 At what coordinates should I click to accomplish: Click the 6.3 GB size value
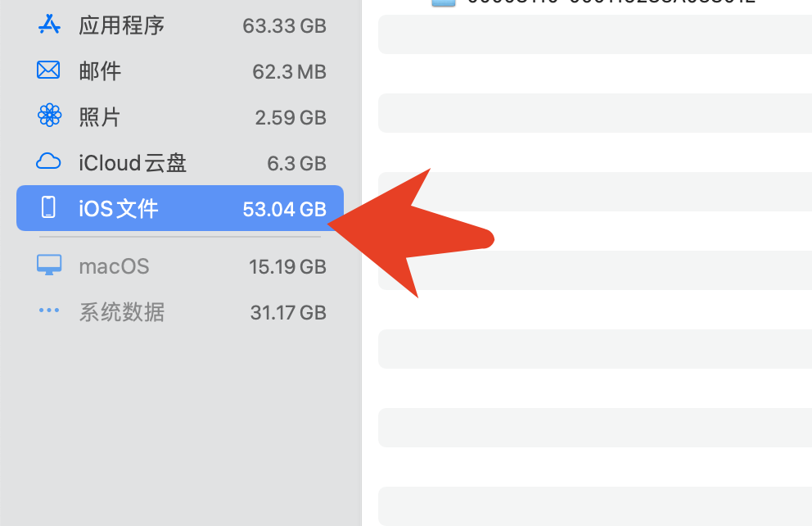click(296, 163)
